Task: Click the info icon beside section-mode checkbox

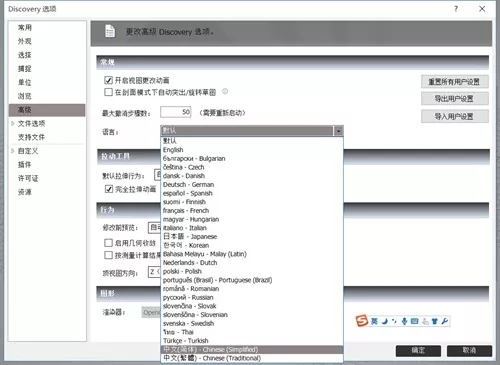Action: [x=225, y=91]
